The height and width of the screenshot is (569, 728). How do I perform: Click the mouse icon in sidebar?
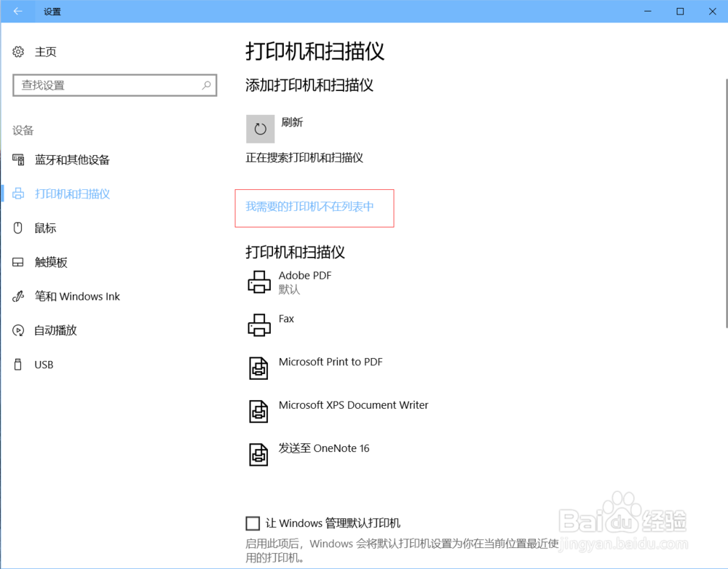coord(18,228)
